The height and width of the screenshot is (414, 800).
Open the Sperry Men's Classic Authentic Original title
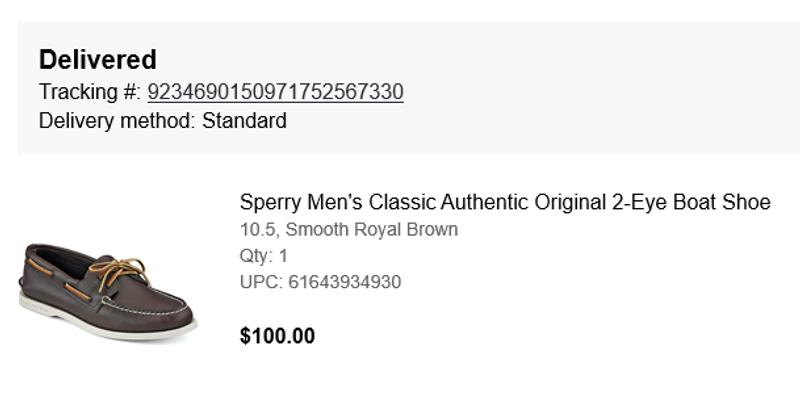click(x=505, y=202)
